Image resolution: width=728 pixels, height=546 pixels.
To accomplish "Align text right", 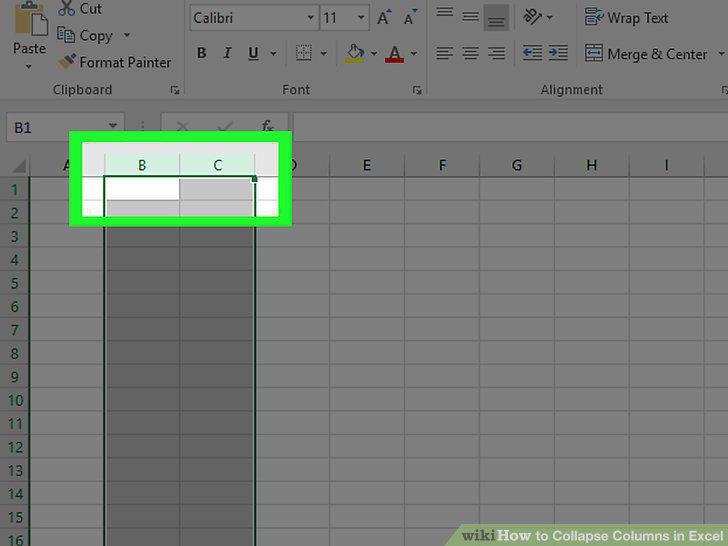I will (496, 53).
